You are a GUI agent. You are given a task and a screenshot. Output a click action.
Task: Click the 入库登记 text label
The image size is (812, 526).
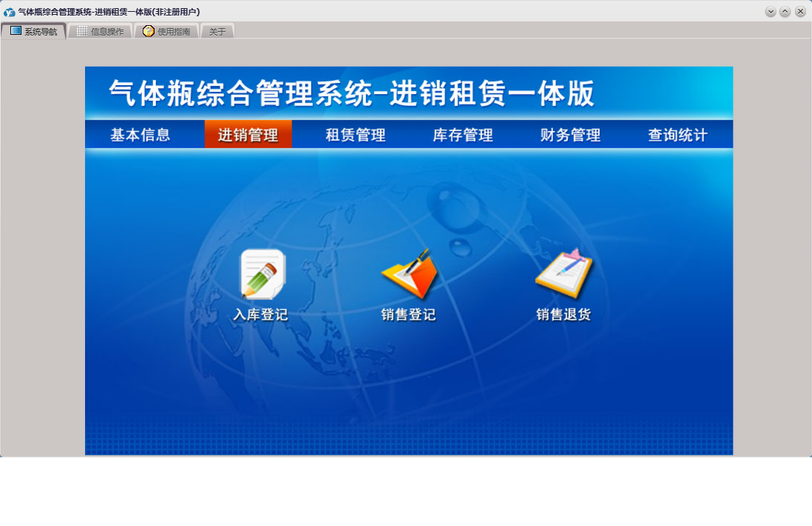click(x=260, y=314)
